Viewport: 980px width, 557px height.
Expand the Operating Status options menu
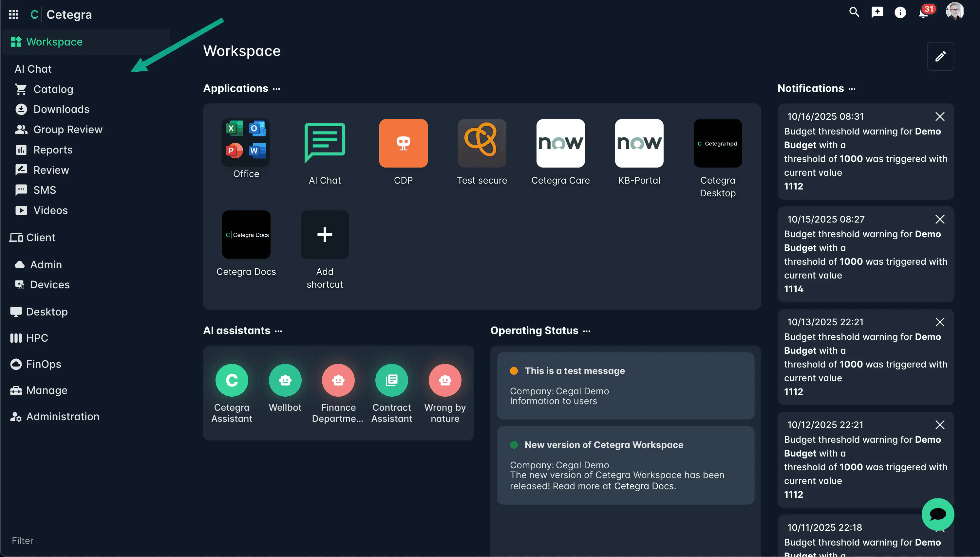click(x=587, y=331)
